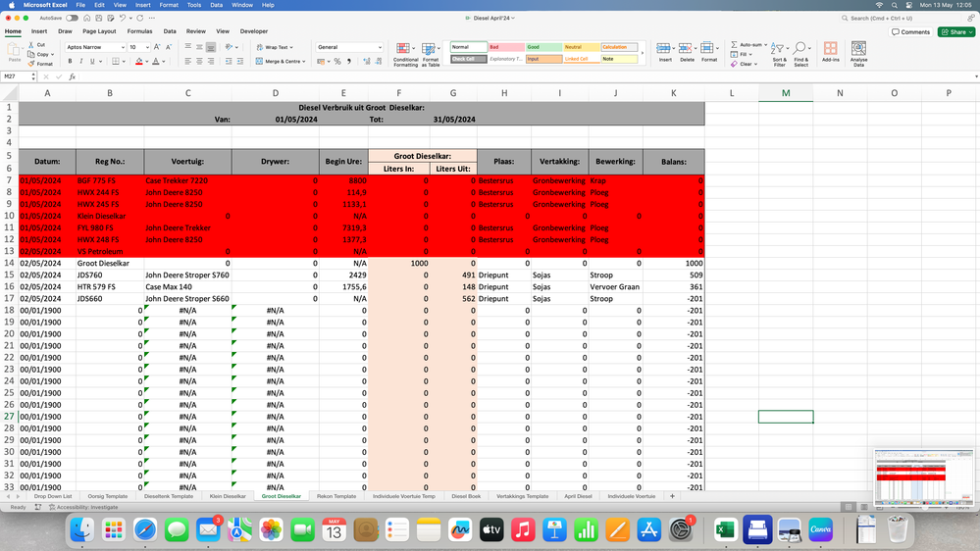Toggle Underline formatting
This screenshot has width=980, height=551.
click(92, 61)
